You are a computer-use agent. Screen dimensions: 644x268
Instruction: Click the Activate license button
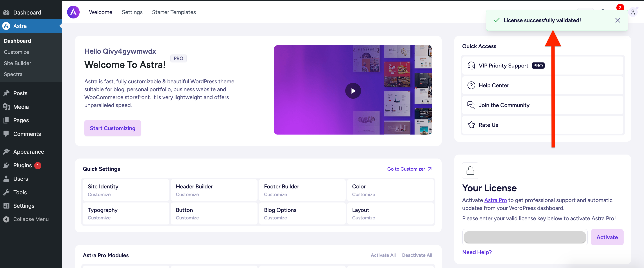click(607, 237)
